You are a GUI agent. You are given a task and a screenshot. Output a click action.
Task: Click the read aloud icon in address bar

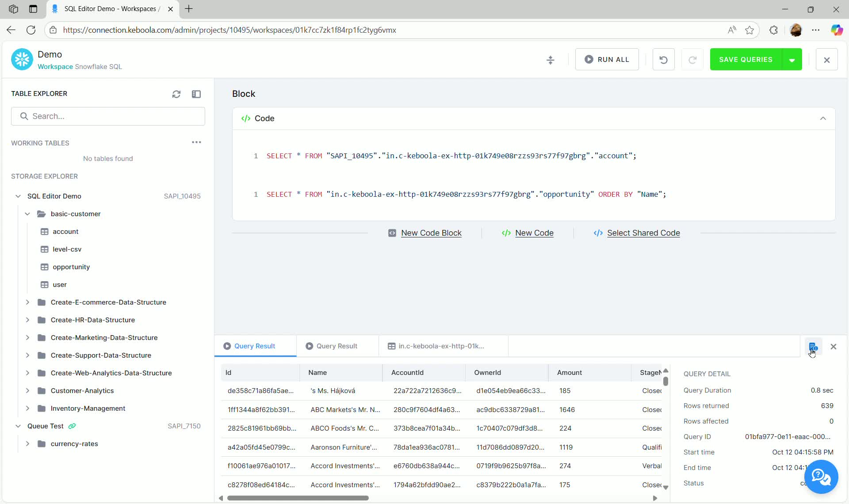point(732,30)
